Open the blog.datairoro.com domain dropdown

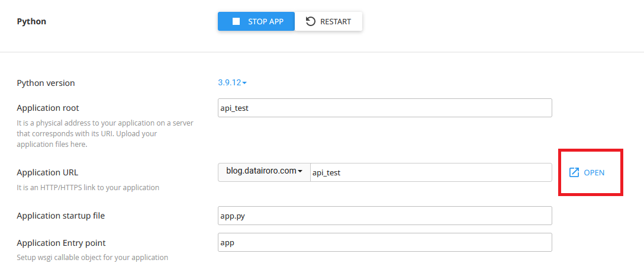(264, 172)
